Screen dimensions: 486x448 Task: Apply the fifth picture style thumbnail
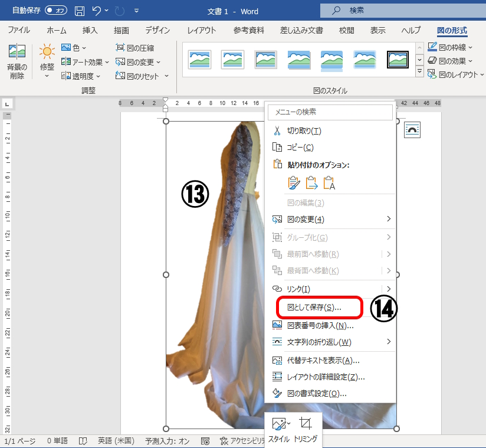tap(331, 60)
